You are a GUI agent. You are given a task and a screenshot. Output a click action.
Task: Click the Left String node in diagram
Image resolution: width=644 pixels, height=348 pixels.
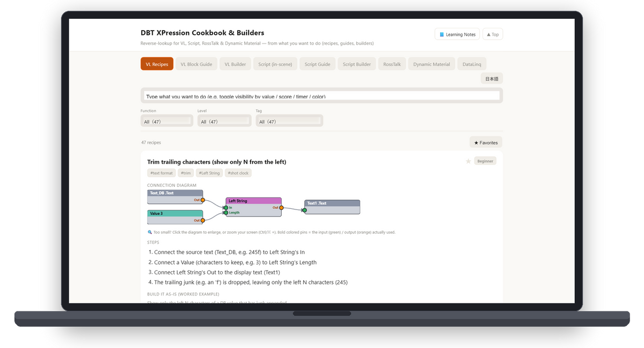click(x=253, y=207)
